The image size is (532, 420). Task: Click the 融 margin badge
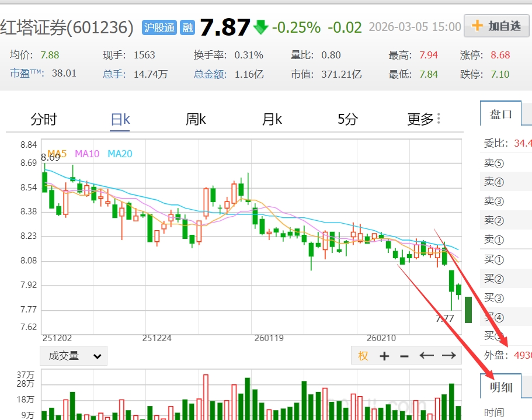[187, 27]
